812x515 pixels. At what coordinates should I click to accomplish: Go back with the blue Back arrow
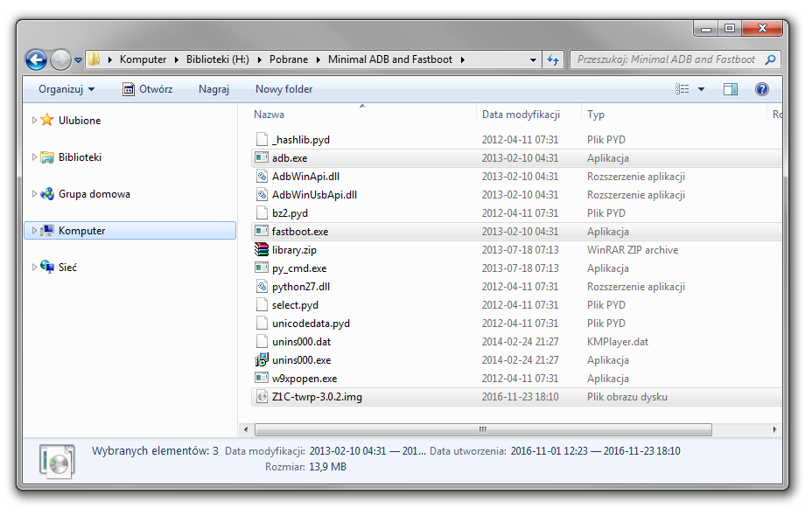[x=36, y=60]
